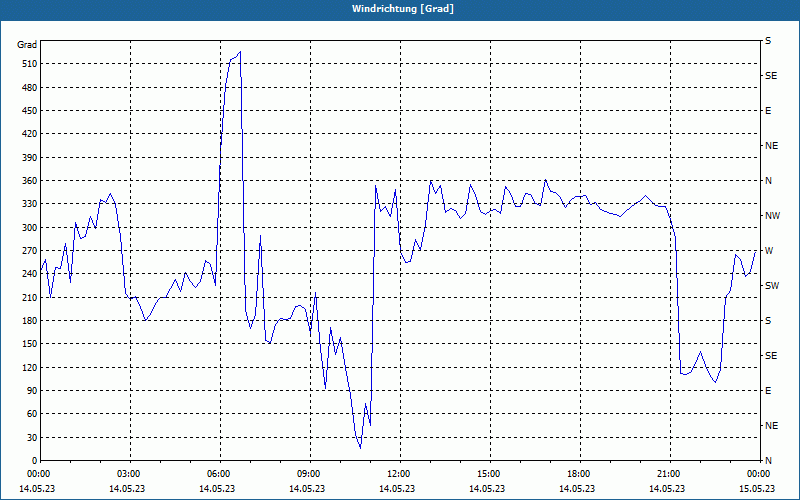The width and height of the screenshot is (800, 500).
Task: Select '00:00' above the 15.05.23 date
Action: click(x=757, y=473)
